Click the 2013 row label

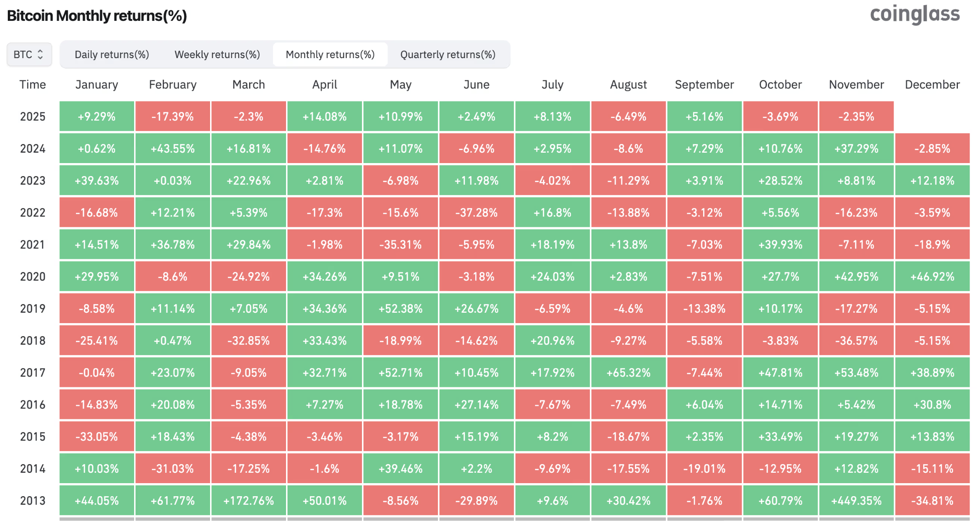coord(33,501)
